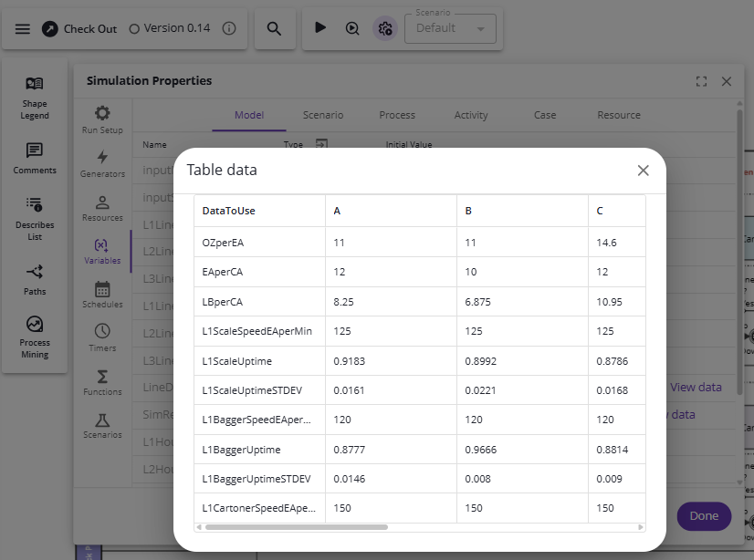This screenshot has height=560, width=754.
Task: Switch to the Scenario tab
Action: [323, 115]
